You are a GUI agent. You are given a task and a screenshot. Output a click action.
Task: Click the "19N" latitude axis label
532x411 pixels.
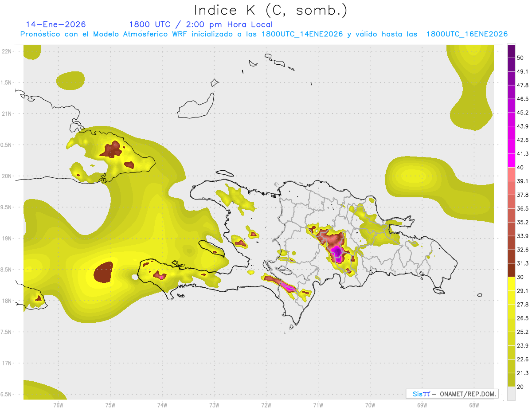[x=7, y=239]
